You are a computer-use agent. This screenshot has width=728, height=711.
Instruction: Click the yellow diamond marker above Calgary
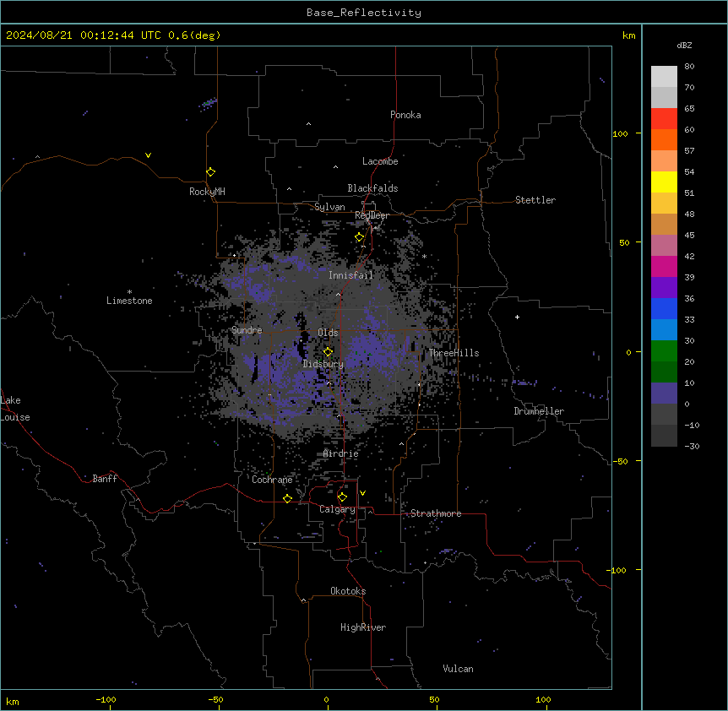click(x=342, y=497)
